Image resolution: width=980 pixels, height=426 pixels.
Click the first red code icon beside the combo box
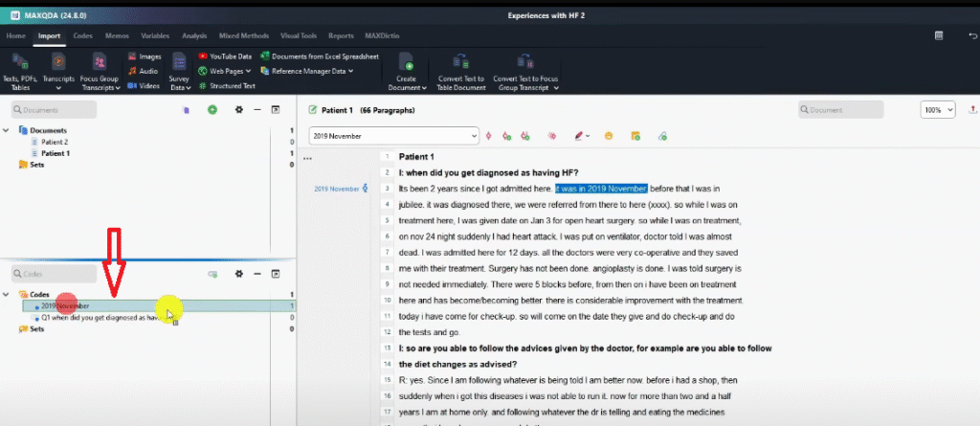tap(489, 136)
